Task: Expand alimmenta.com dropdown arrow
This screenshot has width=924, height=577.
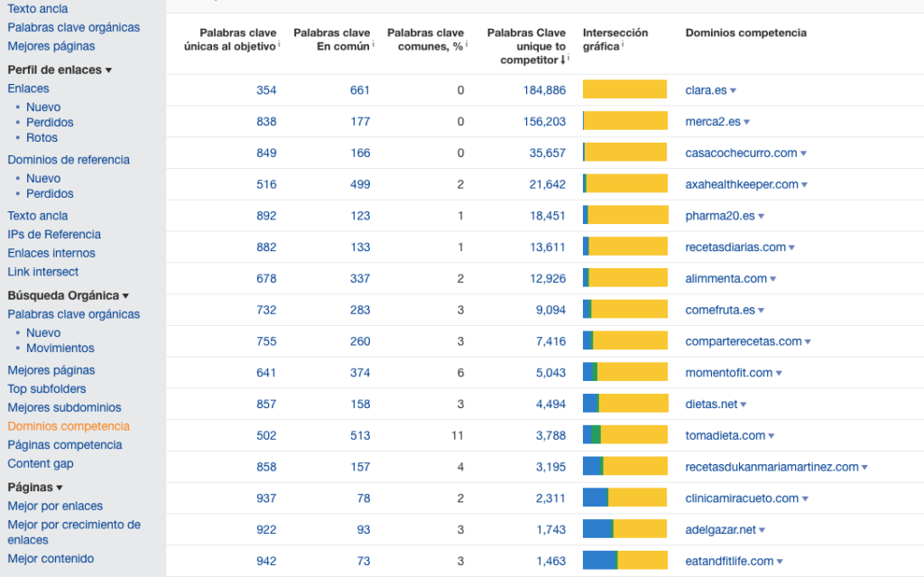Action: point(772,279)
